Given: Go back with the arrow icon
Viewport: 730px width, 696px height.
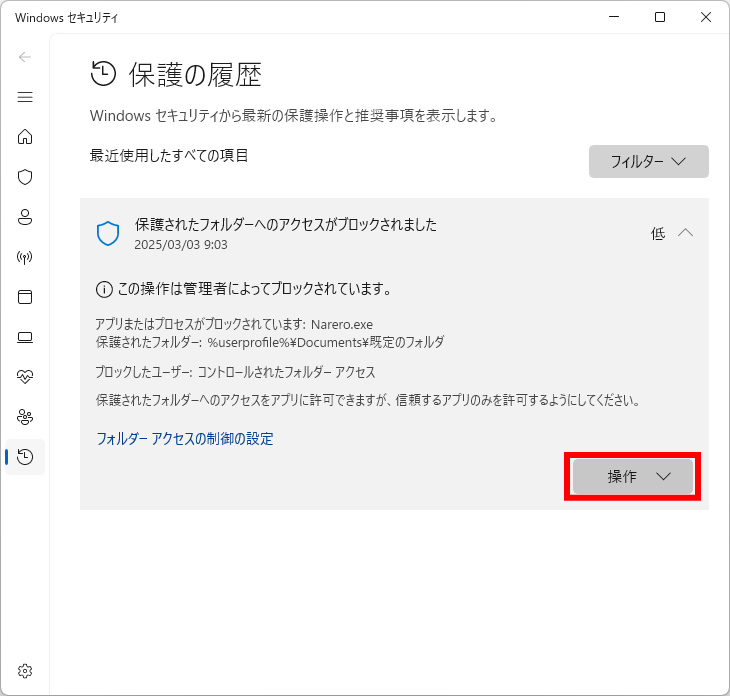Looking at the screenshot, I should coord(25,57).
